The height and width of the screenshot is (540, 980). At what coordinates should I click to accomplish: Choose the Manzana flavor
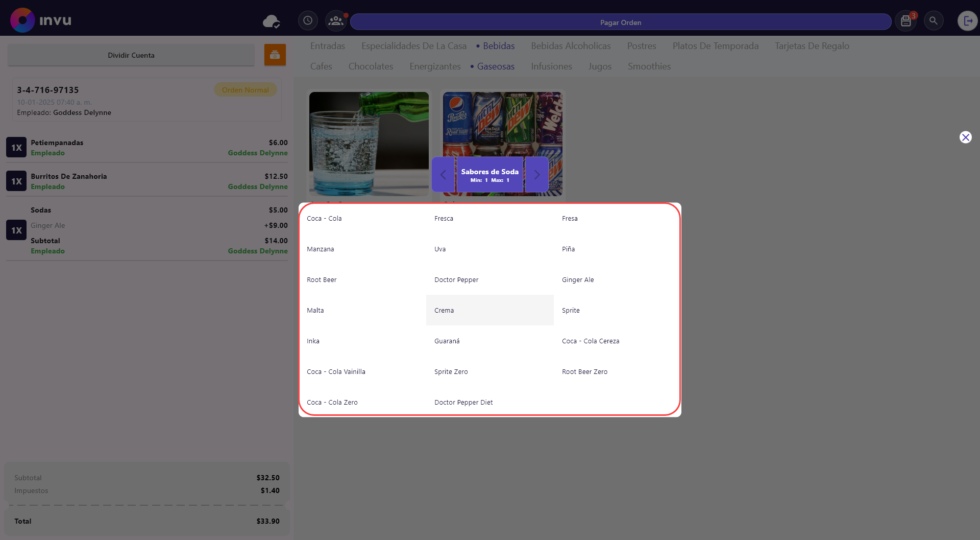tap(362, 249)
